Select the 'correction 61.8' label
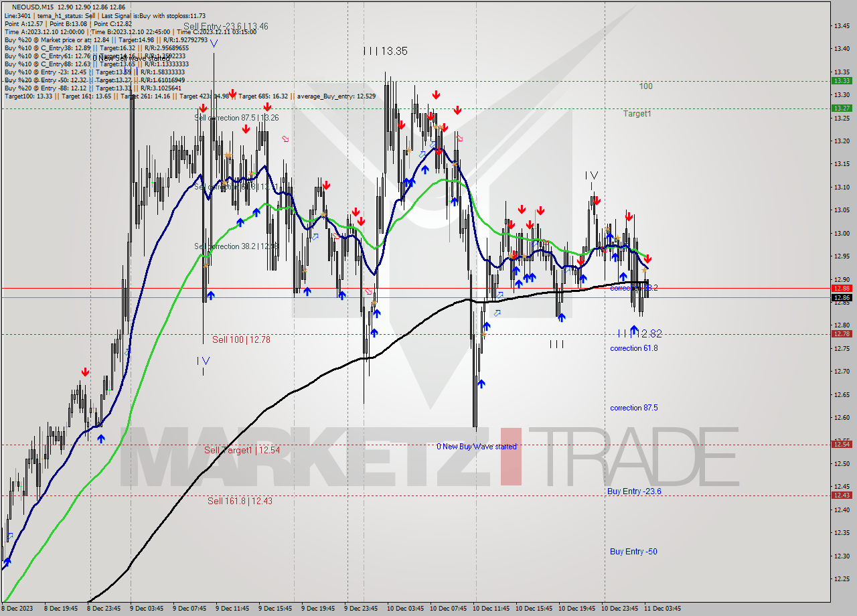 633,348
